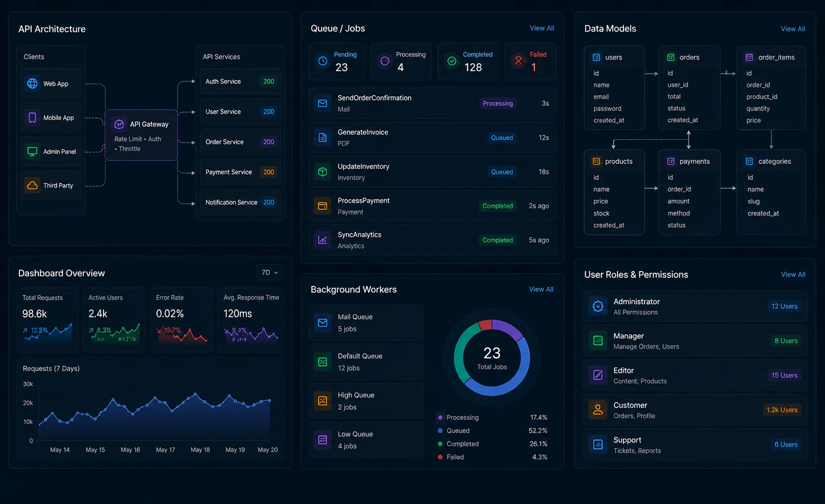Click the High Queue worker icon

(x=322, y=401)
